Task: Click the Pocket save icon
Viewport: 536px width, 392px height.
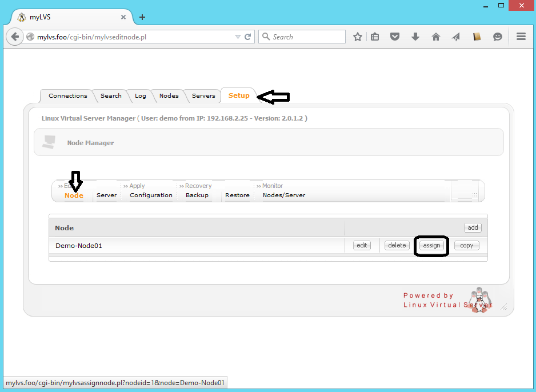Action: point(395,37)
